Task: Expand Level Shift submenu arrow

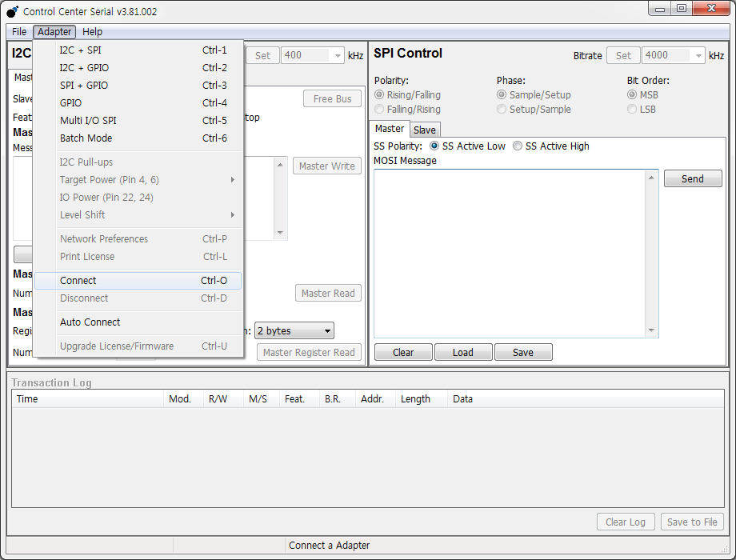Action: [232, 215]
